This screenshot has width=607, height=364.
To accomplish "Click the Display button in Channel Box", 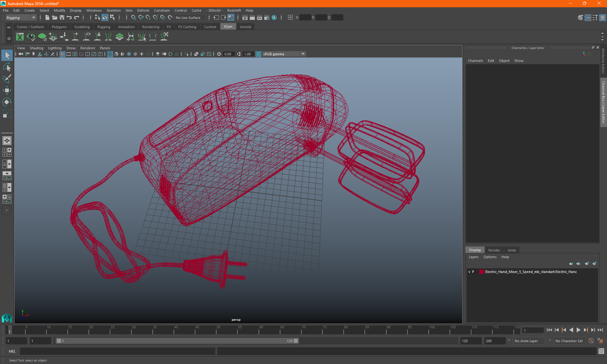I will [475, 250].
